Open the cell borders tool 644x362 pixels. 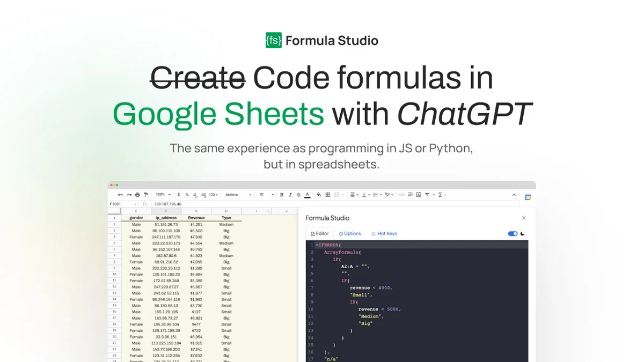(327, 195)
